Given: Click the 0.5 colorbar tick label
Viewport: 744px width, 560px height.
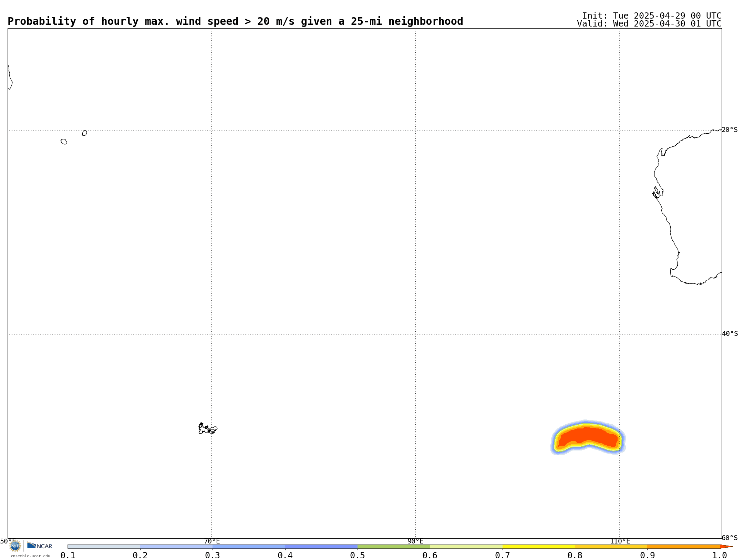Looking at the screenshot, I should click(x=358, y=555).
